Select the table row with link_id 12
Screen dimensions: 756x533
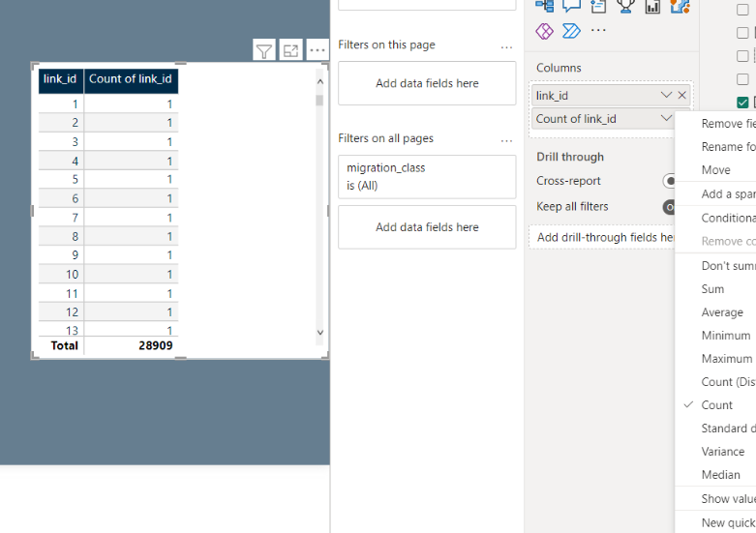pos(108,312)
